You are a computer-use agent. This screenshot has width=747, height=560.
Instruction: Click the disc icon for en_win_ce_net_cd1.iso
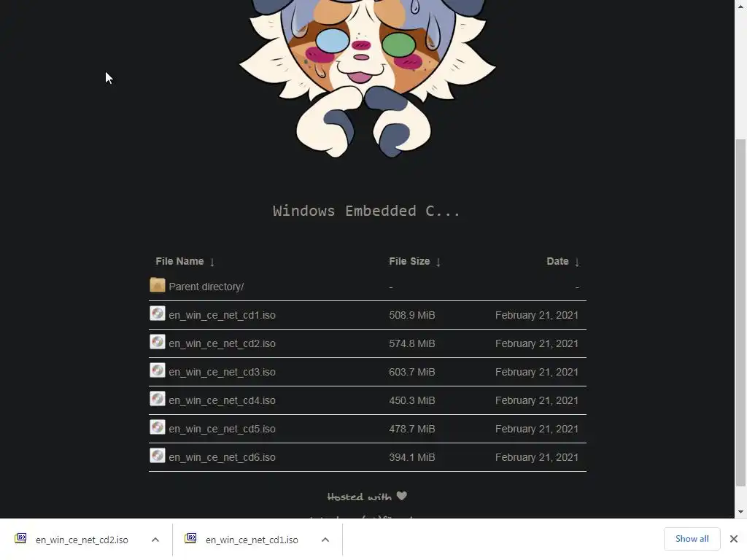[158, 314]
